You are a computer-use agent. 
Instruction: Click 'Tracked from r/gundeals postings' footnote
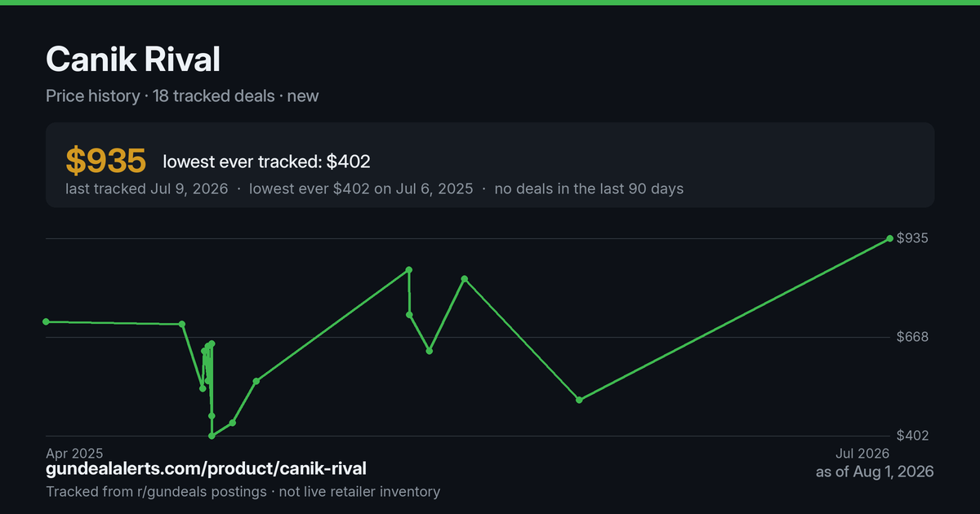click(156, 492)
